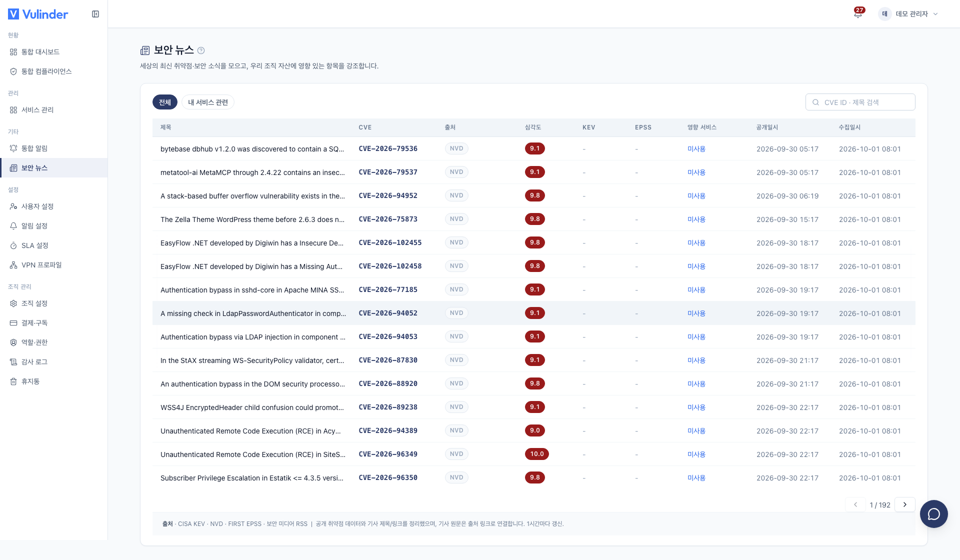Open CVE-2026-79536 link
Screen dimensions: 960x560
pos(388,148)
